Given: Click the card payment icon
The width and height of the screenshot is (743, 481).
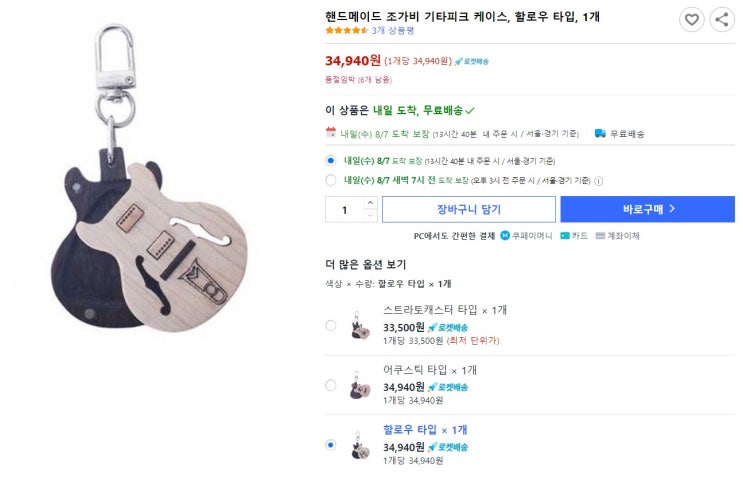Looking at the screenshot, I should pyautogui.click(x=566, y=236).
